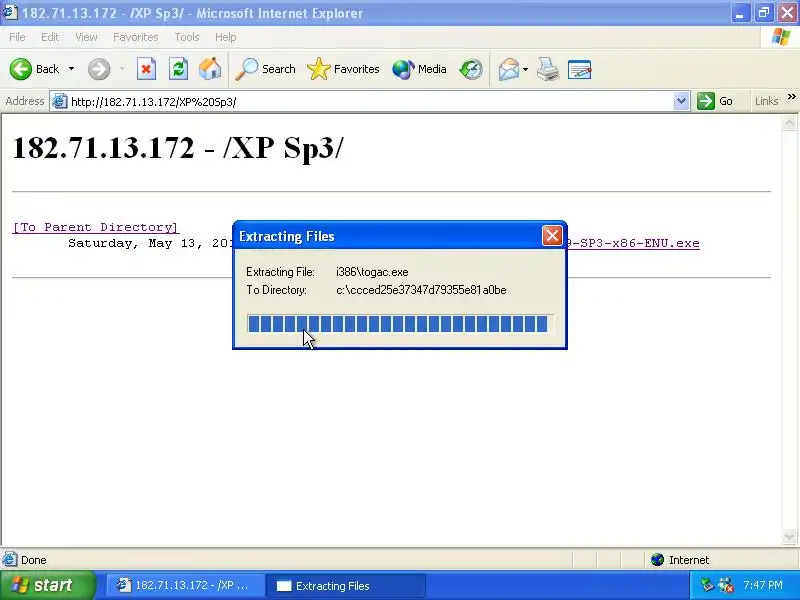Expand the Links toolbar chevron
The width and height of the screenshot is (800, 600).
[791, 97]
